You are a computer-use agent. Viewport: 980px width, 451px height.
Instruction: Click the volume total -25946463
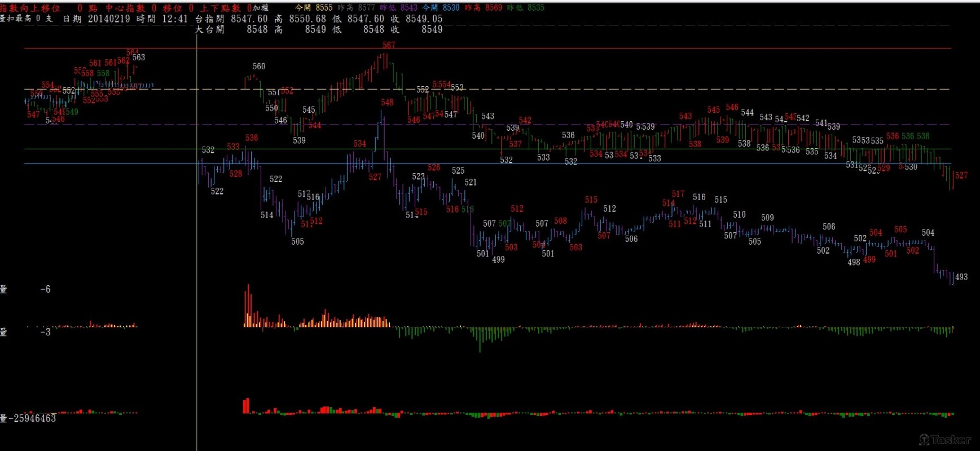32,418
